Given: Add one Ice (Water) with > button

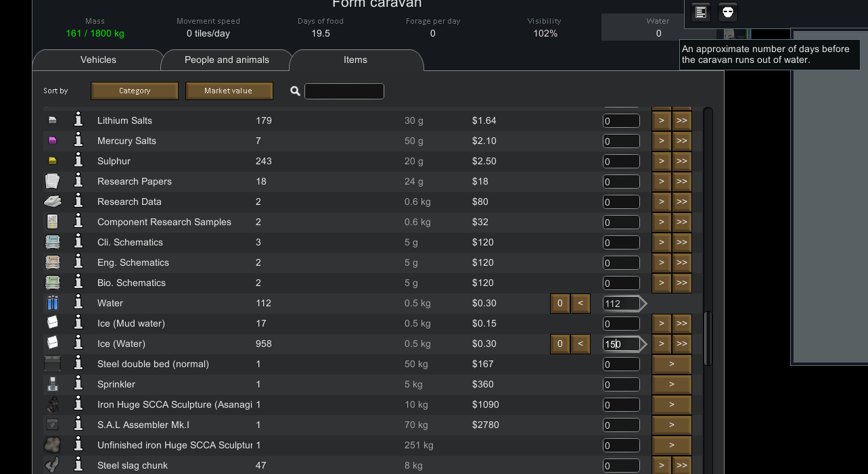Looking at the screenshot, I should (x=661, y=343).
